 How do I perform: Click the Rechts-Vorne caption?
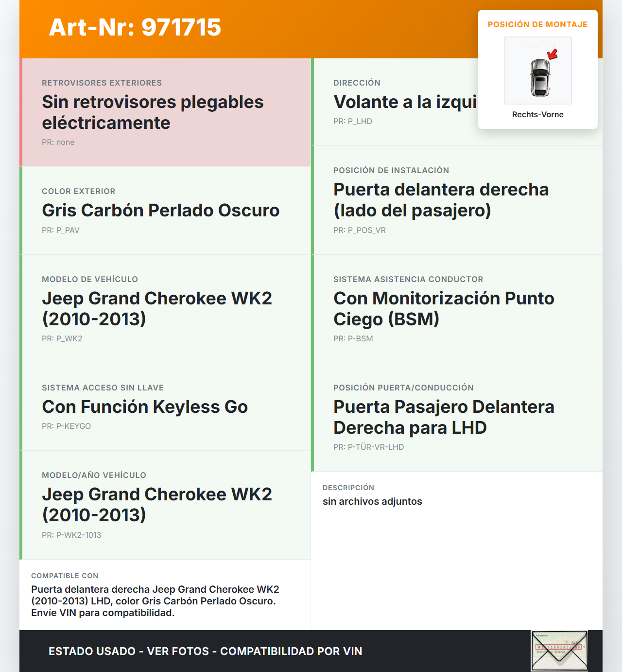(538, 114)
